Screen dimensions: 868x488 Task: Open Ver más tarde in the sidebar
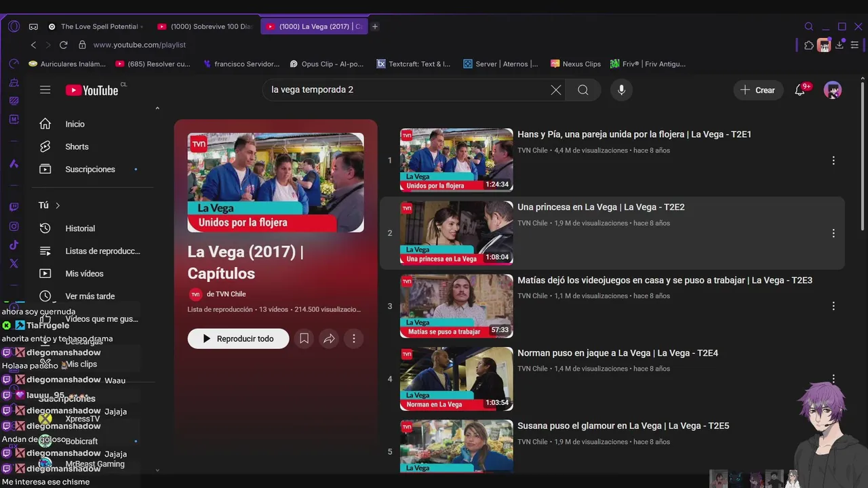(90, 296)
